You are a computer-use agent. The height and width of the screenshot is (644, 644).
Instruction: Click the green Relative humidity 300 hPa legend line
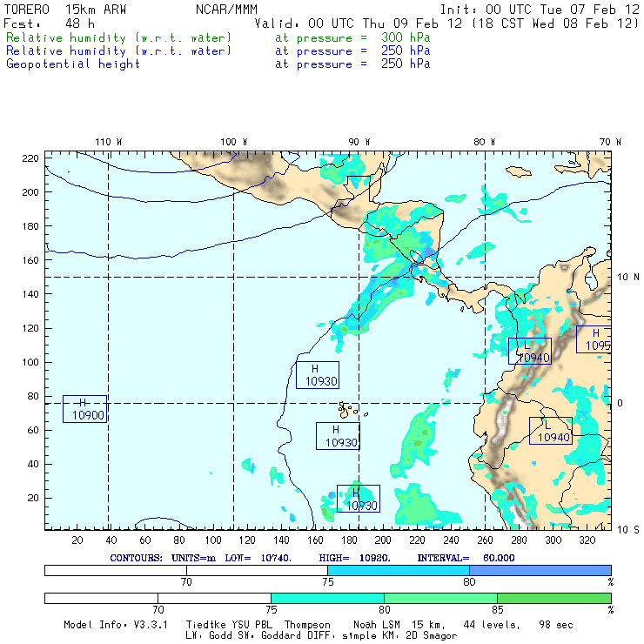pos(218,37)
